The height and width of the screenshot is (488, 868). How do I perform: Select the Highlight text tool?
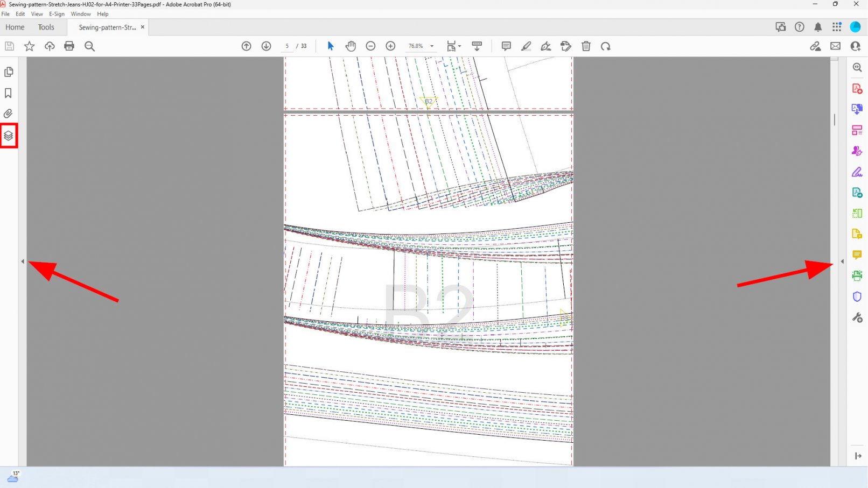(526, 46)
